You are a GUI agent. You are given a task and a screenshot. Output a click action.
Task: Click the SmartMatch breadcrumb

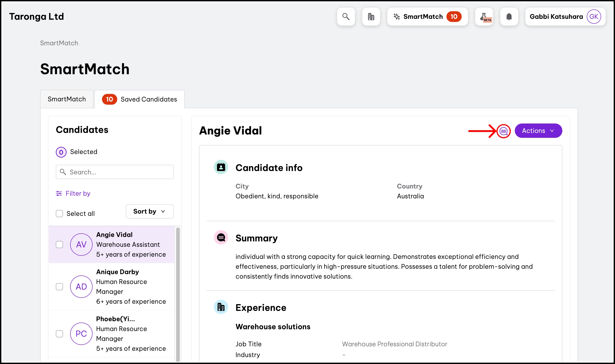[59, 43]
